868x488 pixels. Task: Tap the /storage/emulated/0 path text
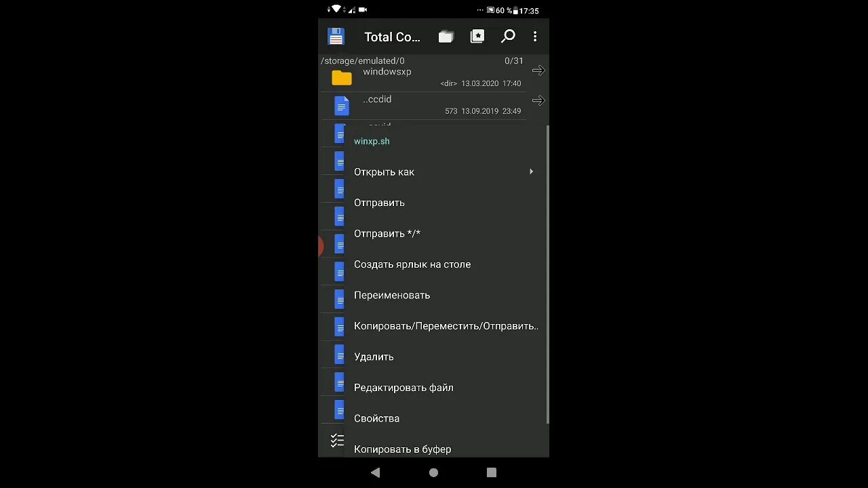363,61
